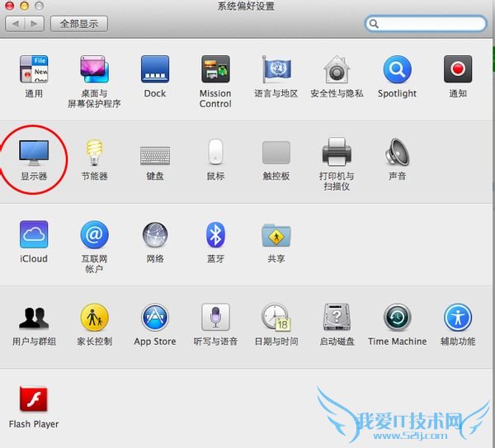Viewport: 495px width, 448px height.
Task: Open the 通用 (General) preferences icon
Action: coord(34,69)
